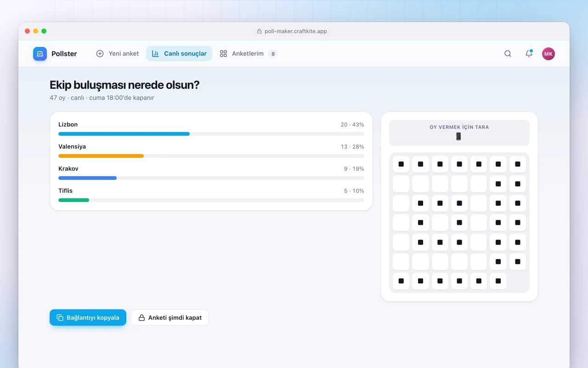The height and width of the screenshot is (368, 588).
Task: Click the green Tiflis result bar
Action: click(73, 200)
